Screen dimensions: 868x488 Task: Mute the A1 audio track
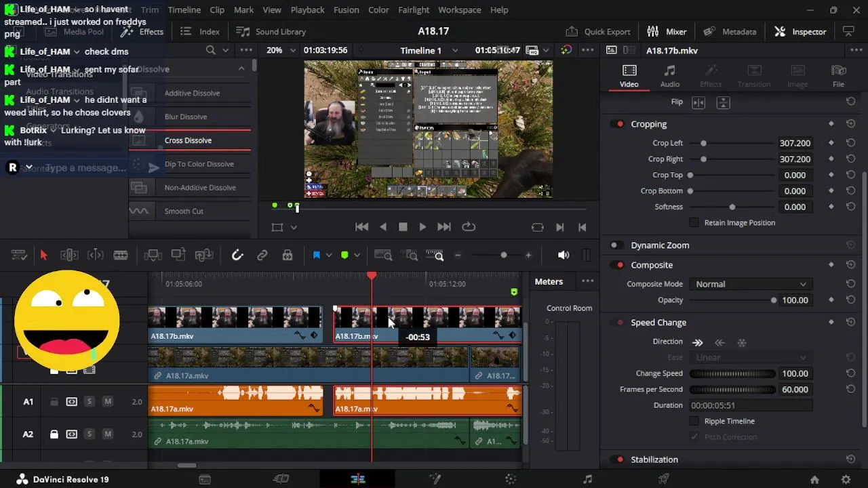point(107,402)
